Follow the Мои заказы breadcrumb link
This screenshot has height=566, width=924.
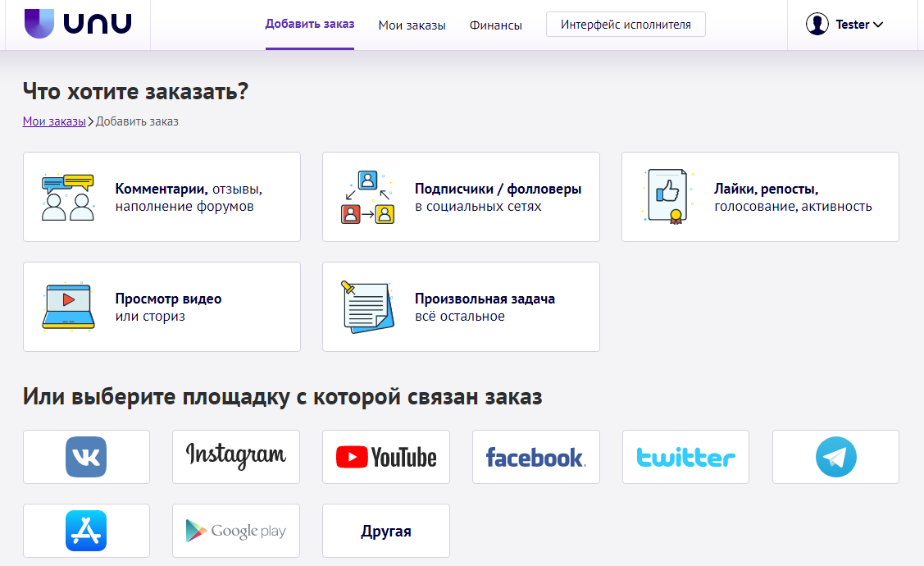54,121
